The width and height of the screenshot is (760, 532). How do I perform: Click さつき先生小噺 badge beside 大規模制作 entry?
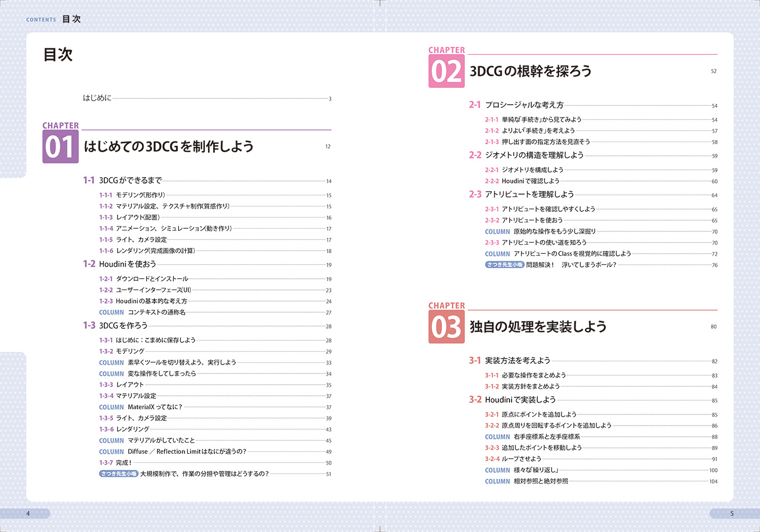pyautogui.click(x=119, y=473)
